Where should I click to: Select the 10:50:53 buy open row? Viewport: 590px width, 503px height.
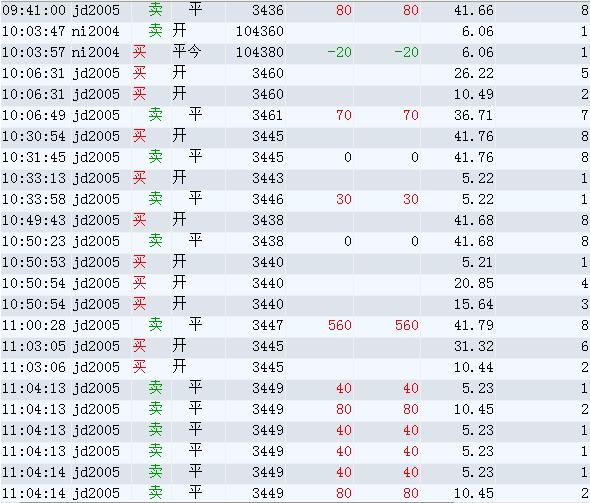tap(295, 263)
